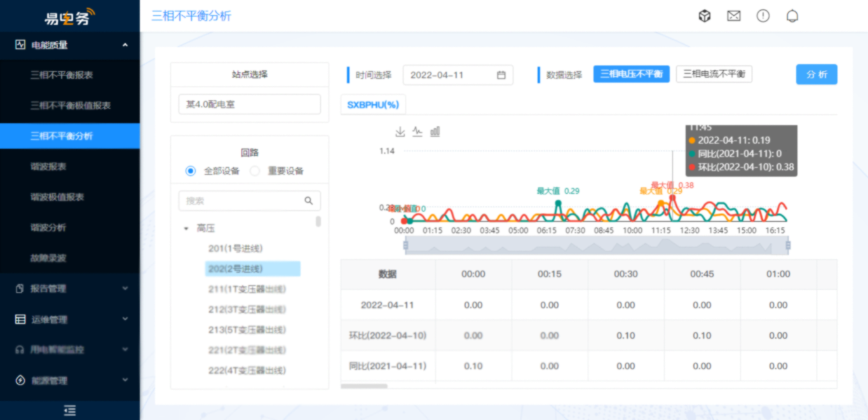
Task: Open 谐波分析 in sidebar menu
Action: coord(48,227)
